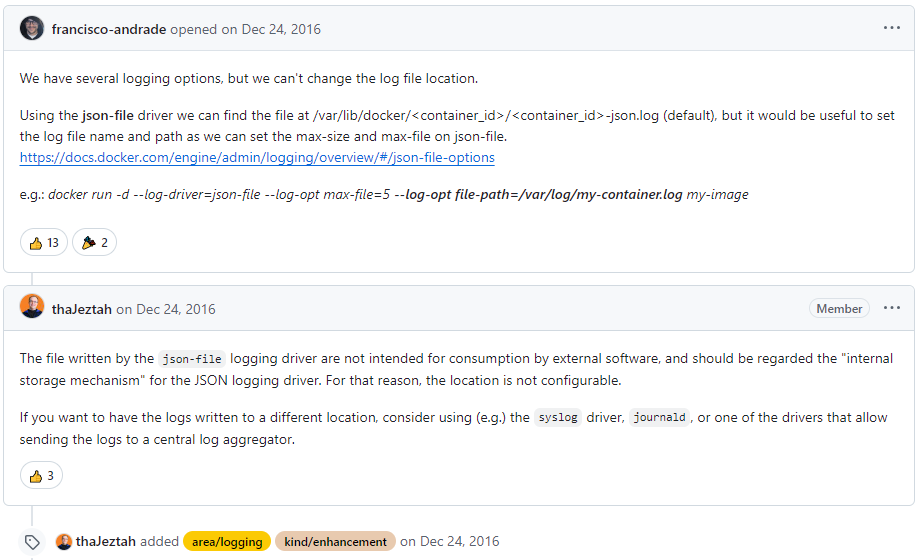Toggle the hooray reaction with 2
This screenshot has width=920, height=560.
pos(94,242)
